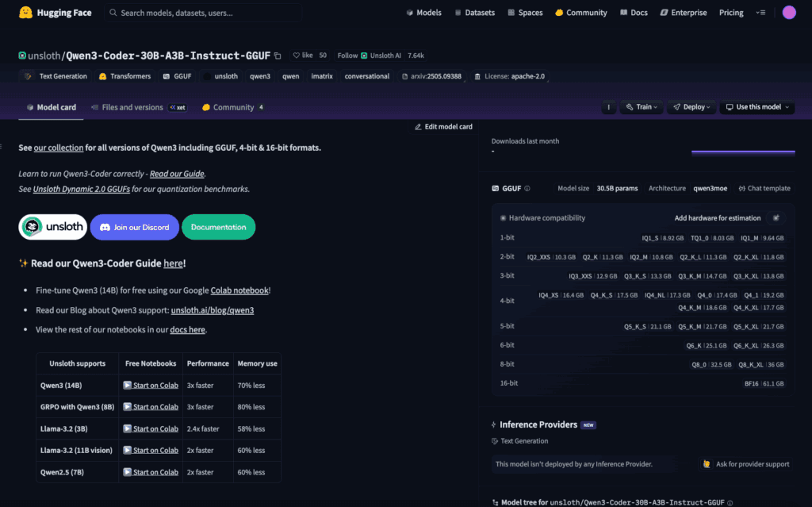Click the Colab icon in Qwen3 (14B) row

tap(127, 385)
